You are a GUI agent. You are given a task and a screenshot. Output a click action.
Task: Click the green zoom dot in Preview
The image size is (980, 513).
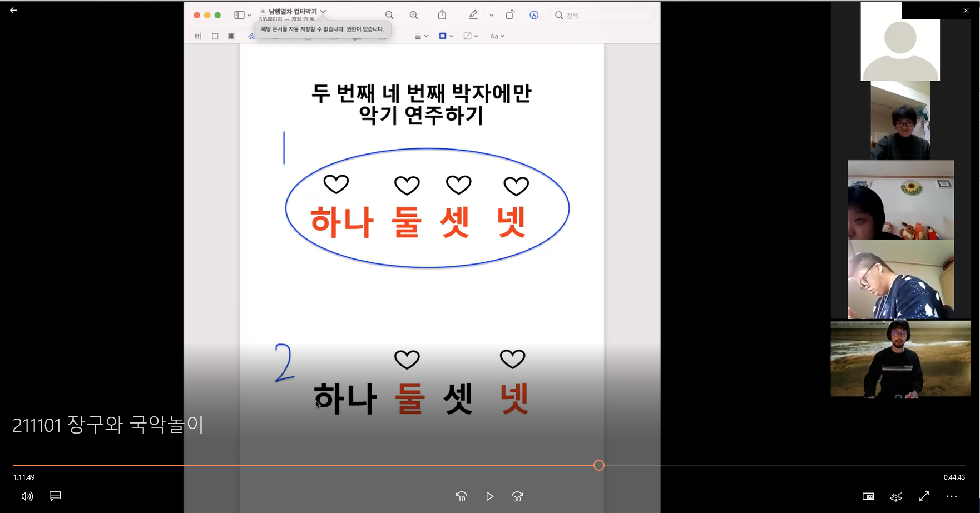point(218,15)
